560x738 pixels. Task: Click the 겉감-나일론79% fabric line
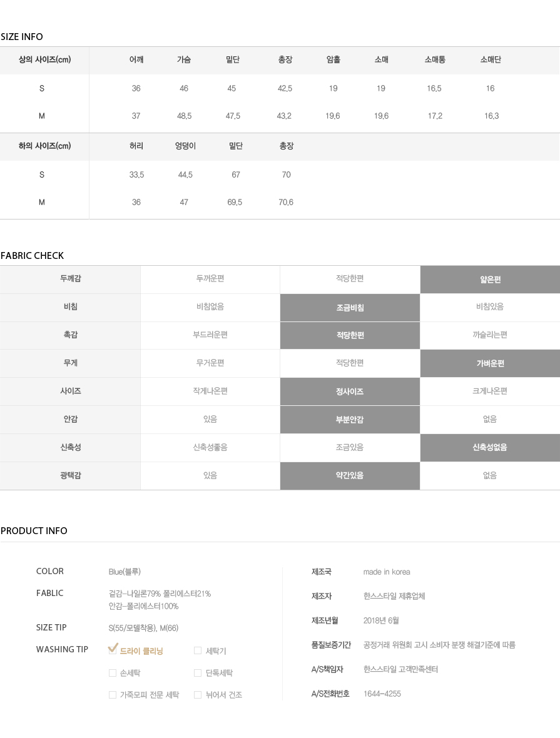click(x=160, y=594)
